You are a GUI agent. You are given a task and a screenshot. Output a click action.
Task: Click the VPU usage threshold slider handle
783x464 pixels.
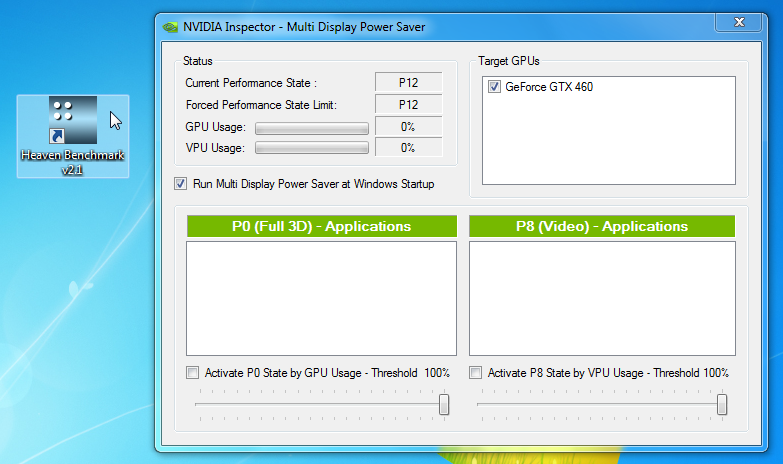coord(722,404)
